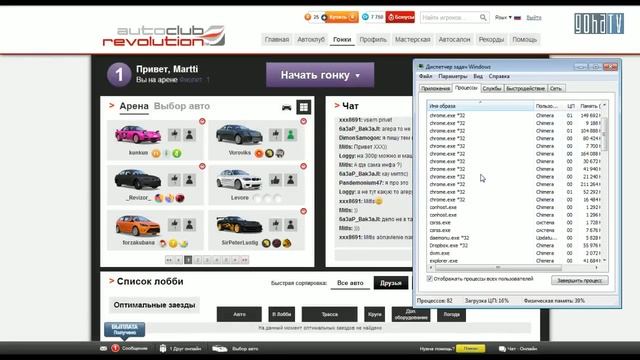Remove SirPeterLustig card with red circle icon
Image resolution: width=640 pixels, height=360 pixels.
303,211
